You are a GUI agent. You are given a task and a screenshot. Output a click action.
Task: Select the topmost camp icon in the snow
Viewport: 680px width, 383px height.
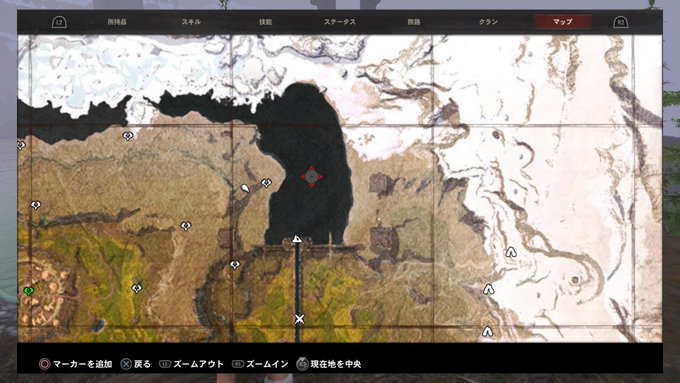pyautogui.click(x=511, y=252)
